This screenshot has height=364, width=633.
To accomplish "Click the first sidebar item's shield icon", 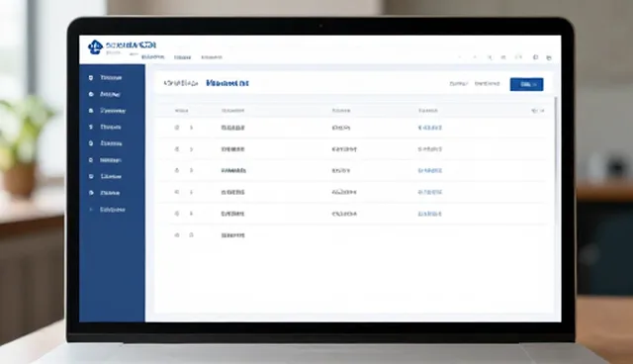I will tap(91, 77).
